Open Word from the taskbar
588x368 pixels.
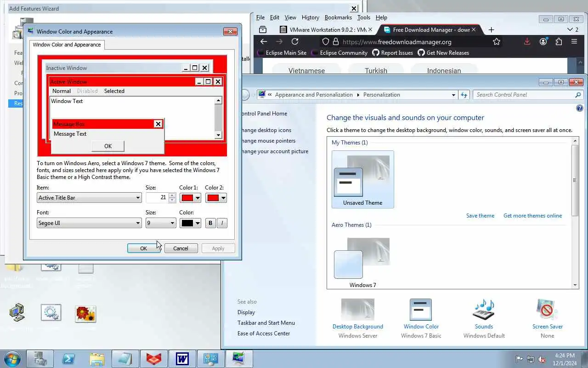coord(182,359)
